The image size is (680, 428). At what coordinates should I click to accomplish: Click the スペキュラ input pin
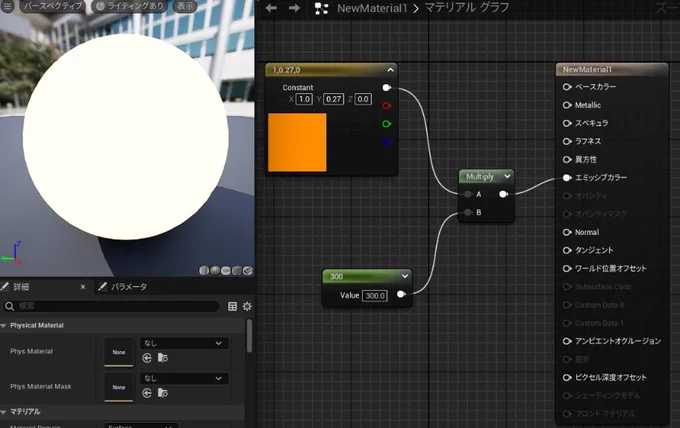[x=567, y=123]
